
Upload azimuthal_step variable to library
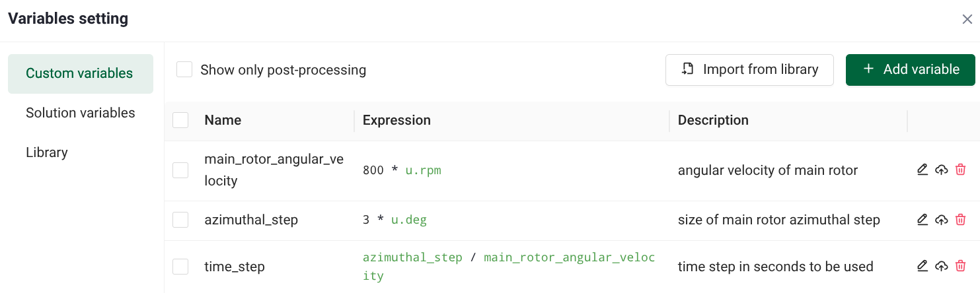point(942,220)
